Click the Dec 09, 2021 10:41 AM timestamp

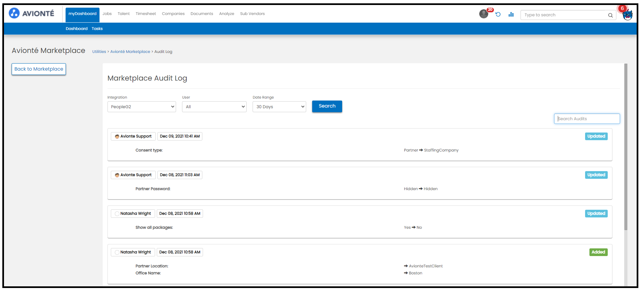(x=180, y=136)
